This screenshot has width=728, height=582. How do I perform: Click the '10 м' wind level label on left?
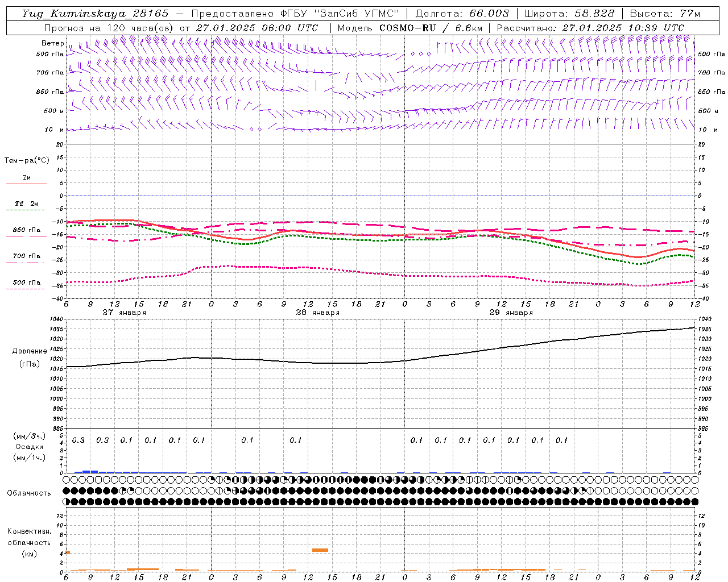pos(54,130)
